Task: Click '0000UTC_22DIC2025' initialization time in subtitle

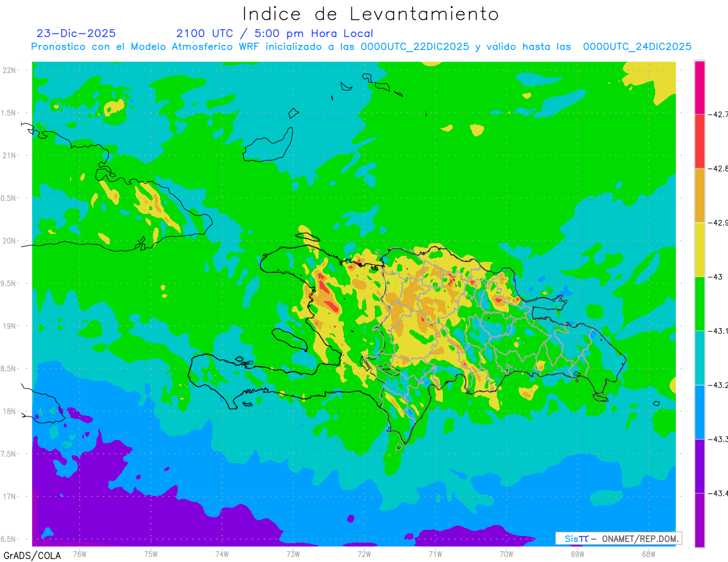Action: point(415,47)
